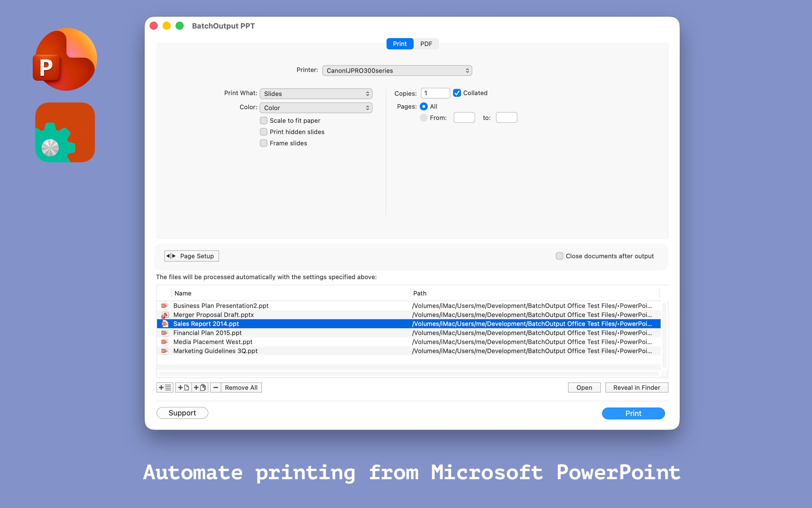Viewport: 812px width, 508px height.
Task: Select the Marketing Guidelines 3Q.ppt row
Action: point(409,351)
